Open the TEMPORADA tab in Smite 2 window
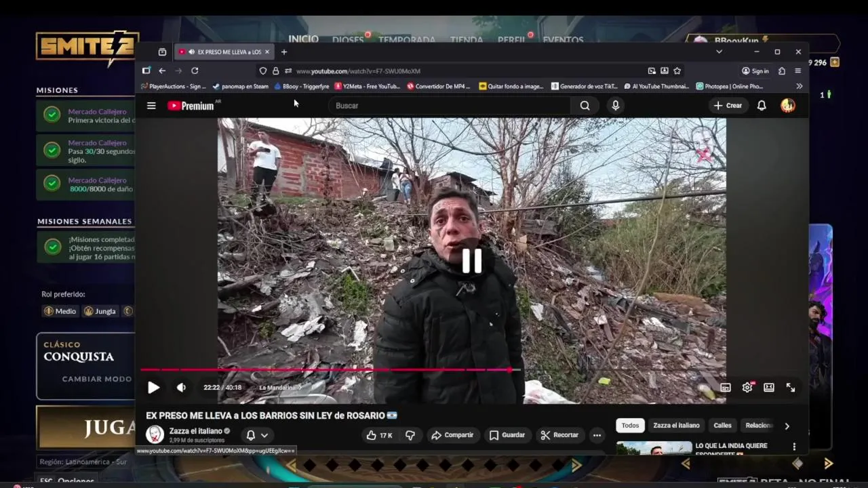The width and height of the screenshot is (868, 488). [x=407, y=40]
